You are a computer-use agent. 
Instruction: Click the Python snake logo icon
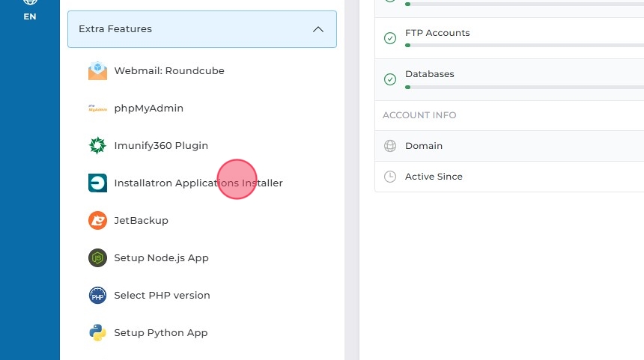point(97,333)
